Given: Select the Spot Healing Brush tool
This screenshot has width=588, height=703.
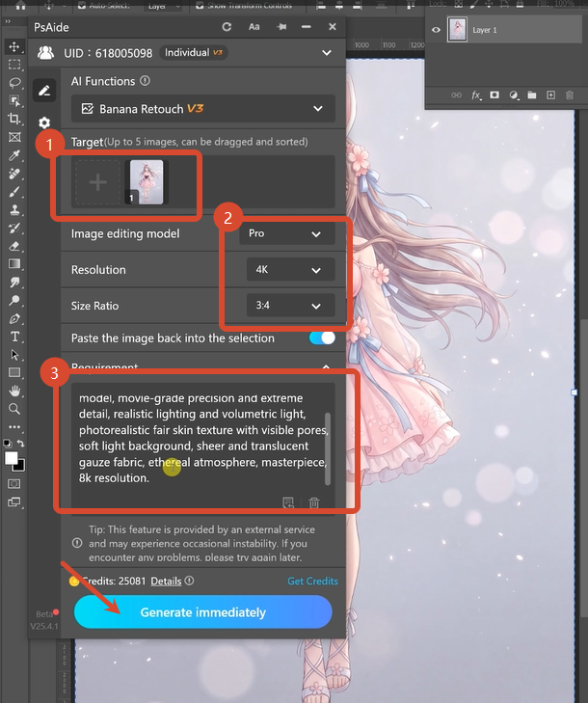Looking at the screenshot, I should (14, 174).
